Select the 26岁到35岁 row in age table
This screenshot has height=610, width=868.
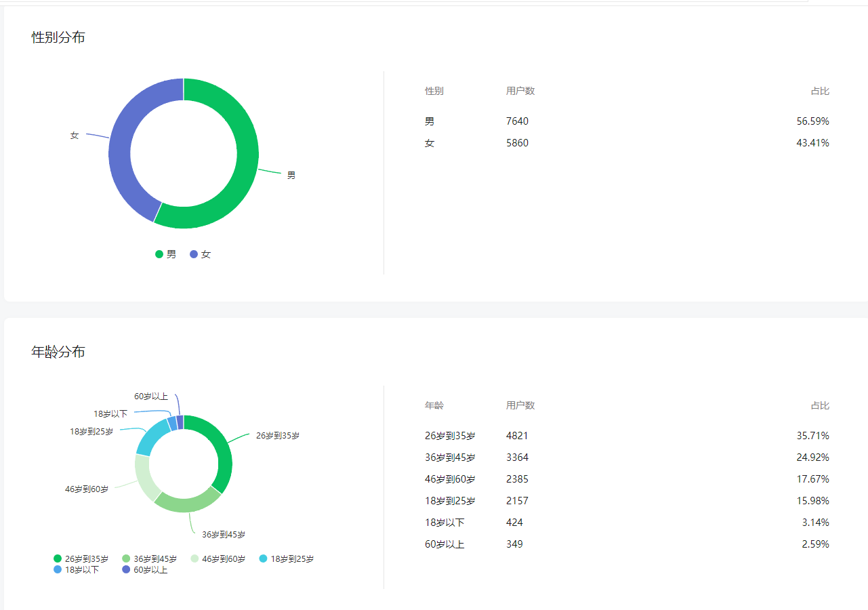point(627,436)
